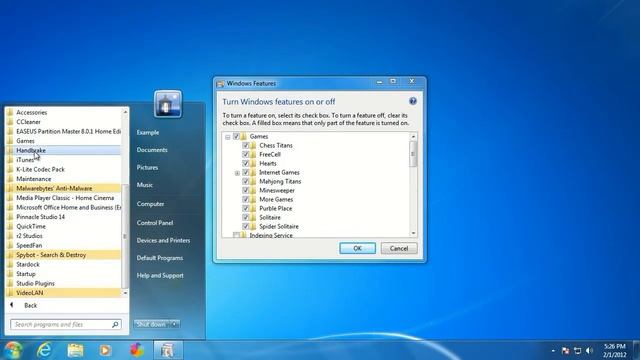Open Pictures from the Start menu
This screenshot has width=640, height=360.
tap(147, 167)
